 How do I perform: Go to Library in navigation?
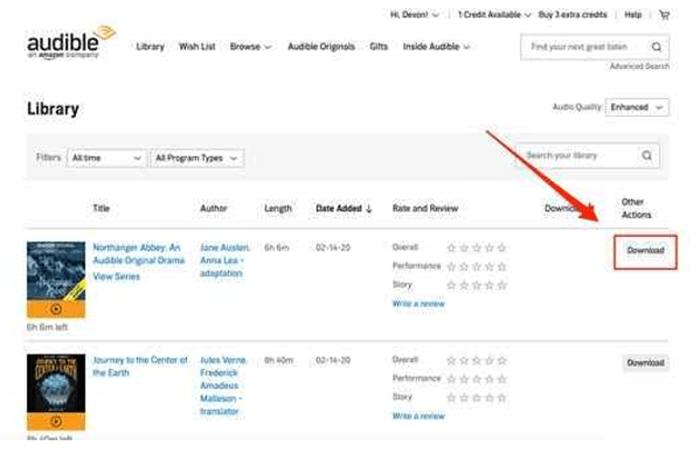coord(150,46)
